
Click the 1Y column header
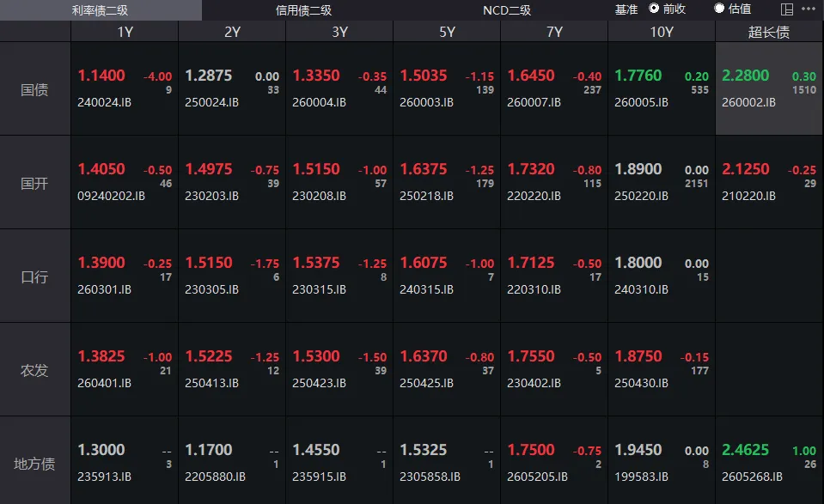click(125, 32)
